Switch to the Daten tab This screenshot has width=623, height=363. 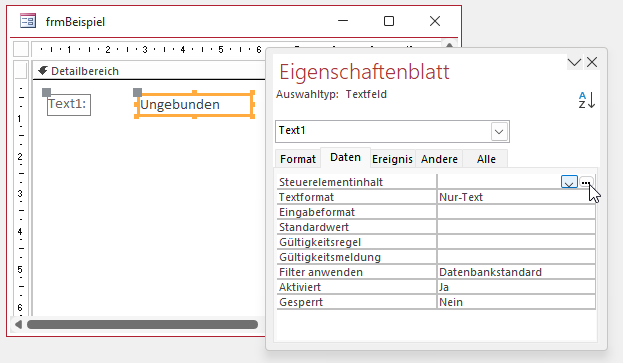click(345, 157)
